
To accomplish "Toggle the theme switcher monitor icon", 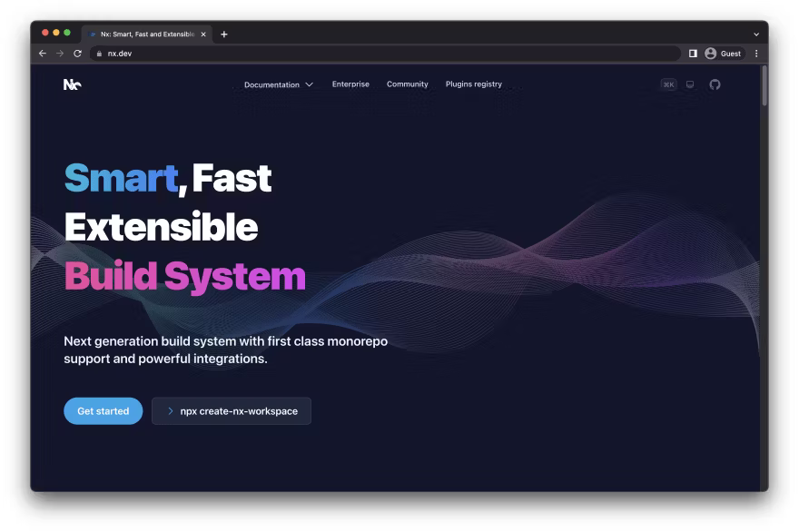I will click(690, 84).
